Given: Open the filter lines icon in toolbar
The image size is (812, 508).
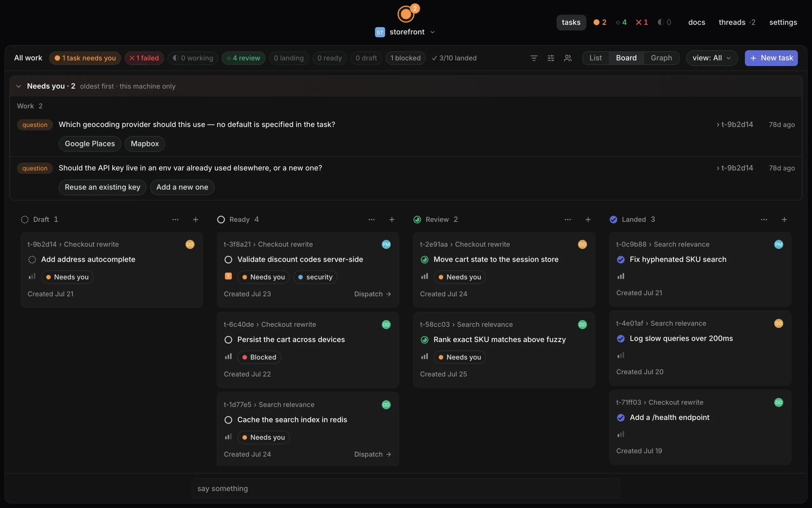Looking at the screenshot, I should (x=534, y=58).
